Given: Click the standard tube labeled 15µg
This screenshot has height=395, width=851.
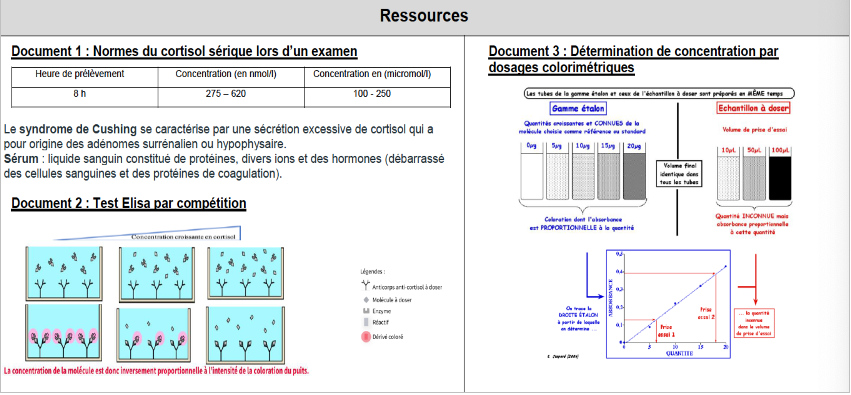Looking at the screenshot, I should pyautogui.click(x=608, y=171).
